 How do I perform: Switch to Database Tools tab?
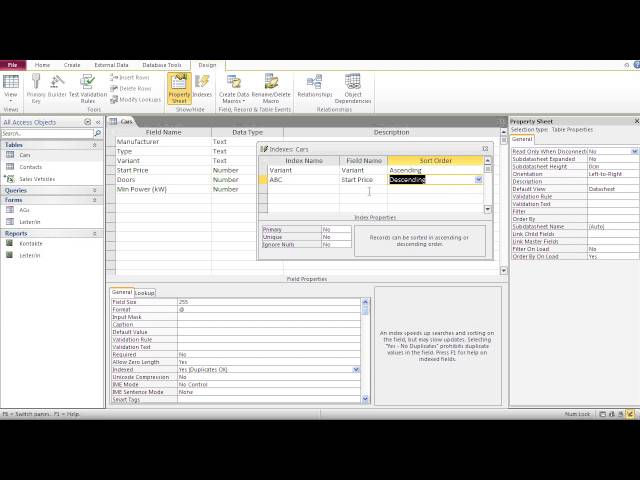[x=162, y=65]
